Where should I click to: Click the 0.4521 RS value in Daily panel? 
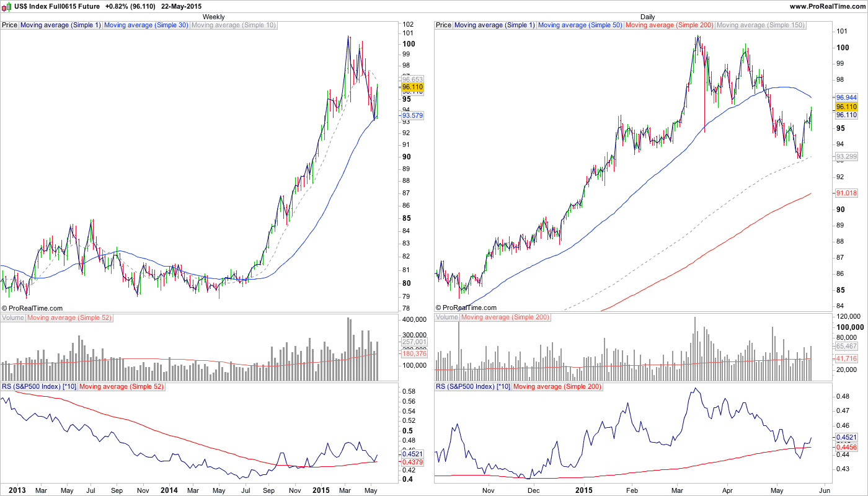(x=846, y=438)
